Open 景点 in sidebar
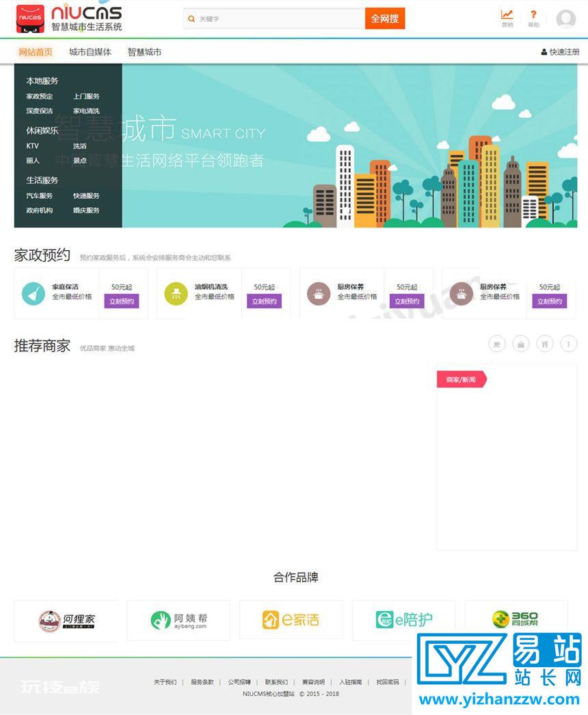The width and height of the screenshot is (588, 715). pos(79,161)
